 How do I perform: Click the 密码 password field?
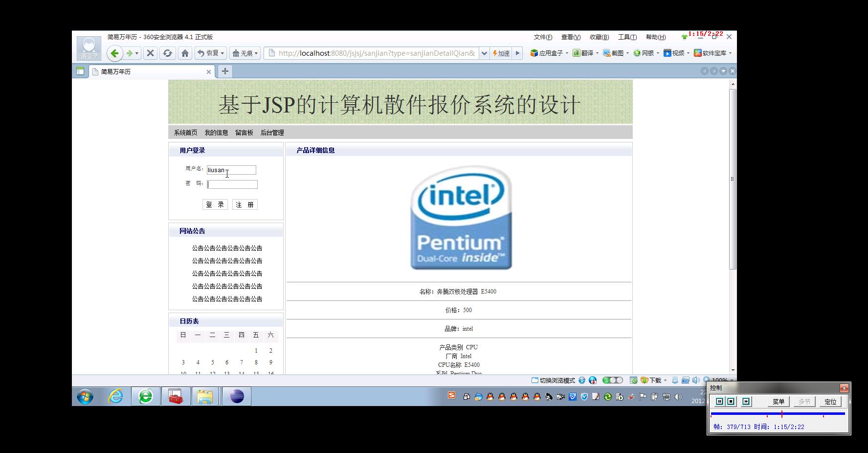click(x=232, y=184)
